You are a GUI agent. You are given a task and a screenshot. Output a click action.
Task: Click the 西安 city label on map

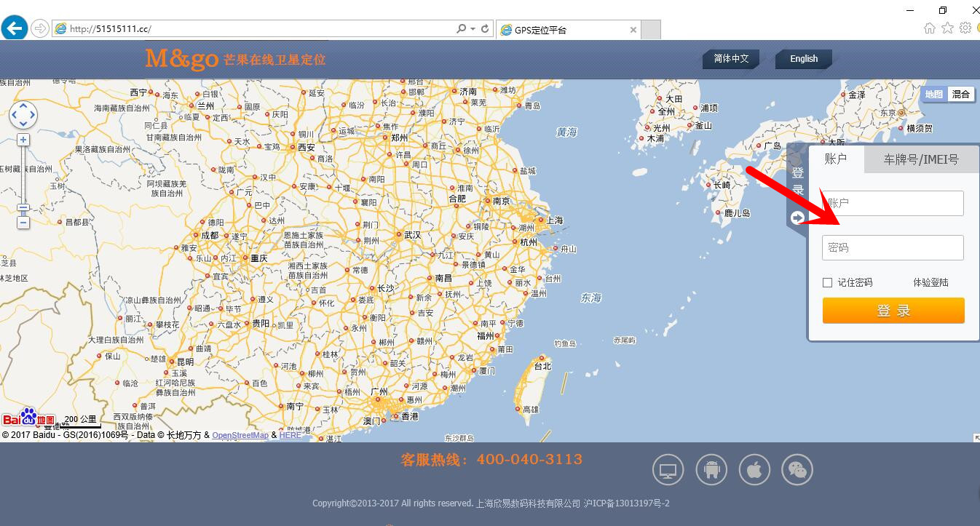pos(306,148)
